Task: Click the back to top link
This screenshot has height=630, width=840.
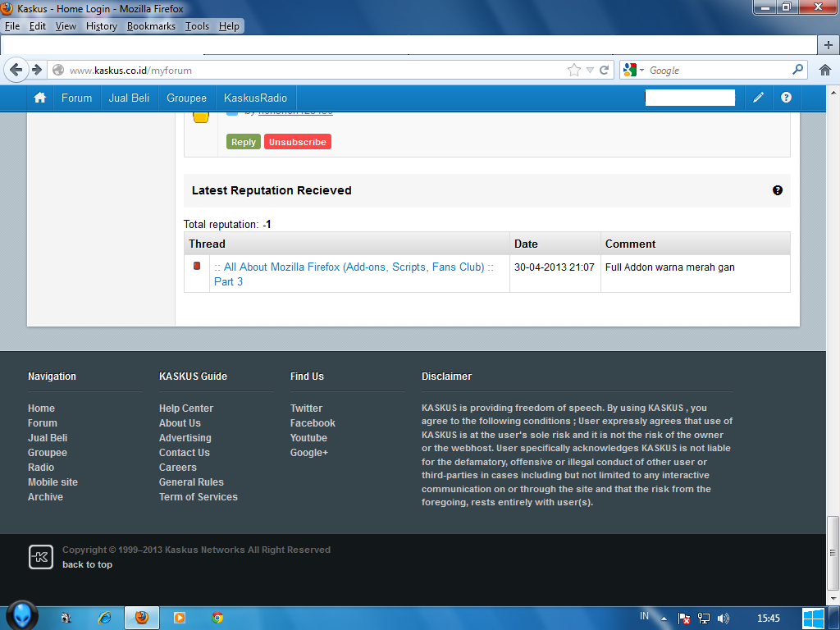Action: coord(87,564)
